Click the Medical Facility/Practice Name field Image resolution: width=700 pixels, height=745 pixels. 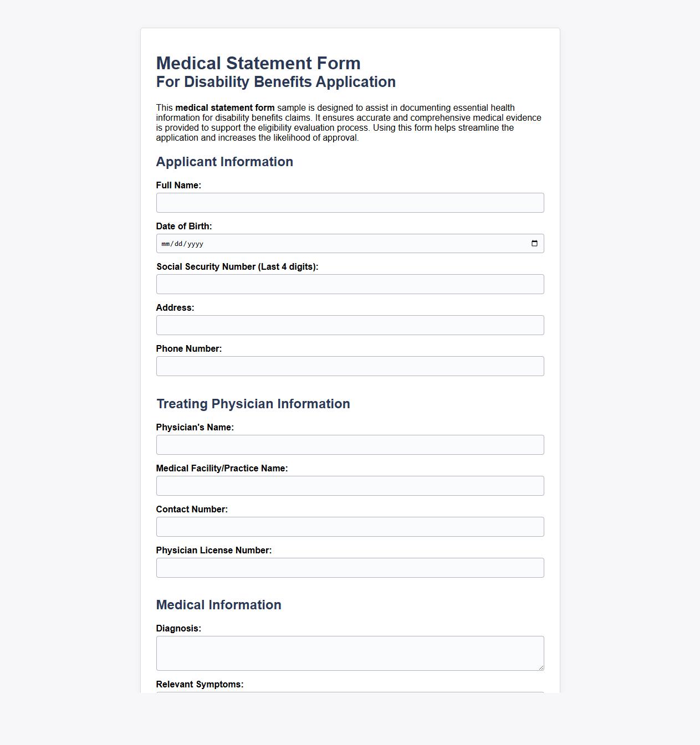(350, 486)
